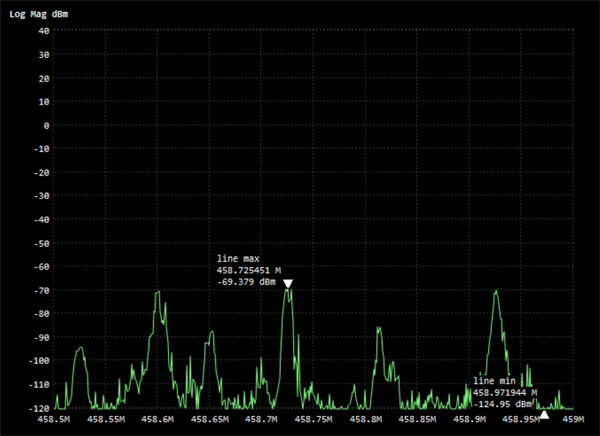The height and width of the screenshot is (436, 600).
Task: Click the -124.95 dBm min level readout
Action: (502, 404)
